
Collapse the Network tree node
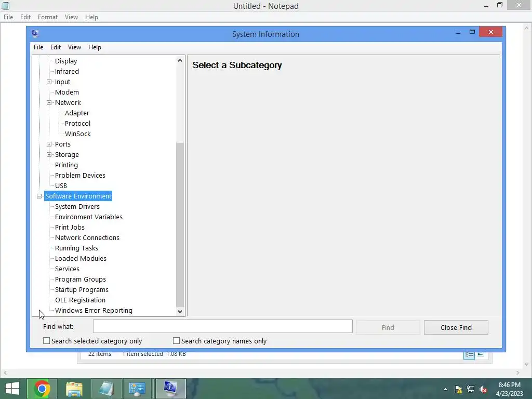coord(49,102)
